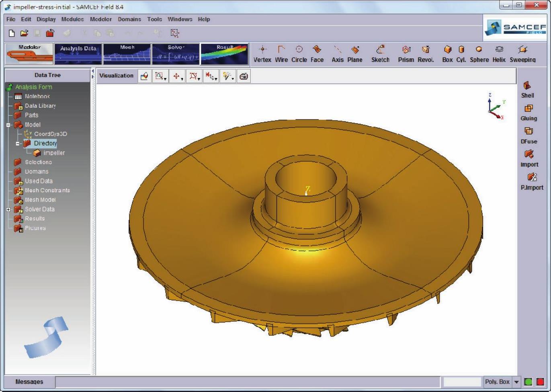Switch to the Mesh module tab
Image resolution: width=551 pixels, height=392 pixels.
coord(127,54)
